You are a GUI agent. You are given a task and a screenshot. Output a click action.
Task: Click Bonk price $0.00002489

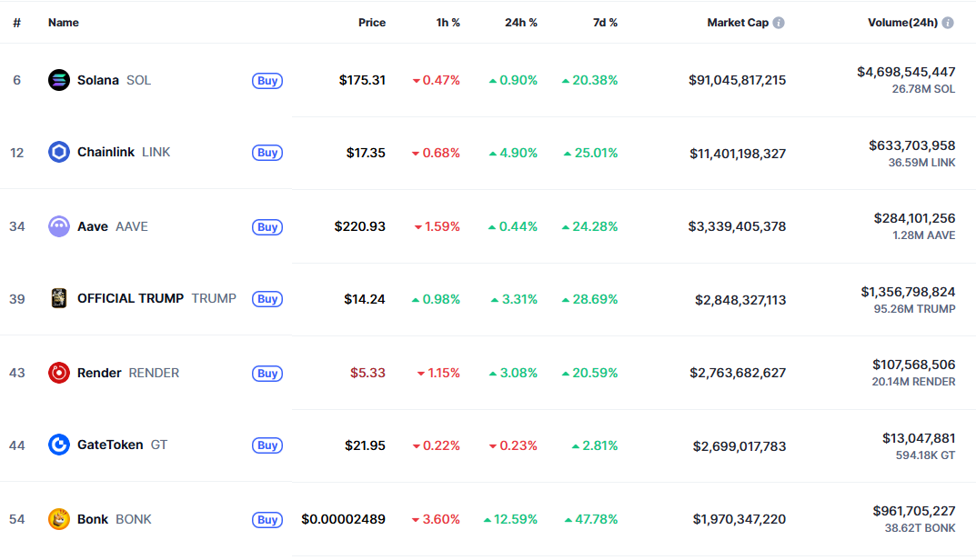click(344, 519)
